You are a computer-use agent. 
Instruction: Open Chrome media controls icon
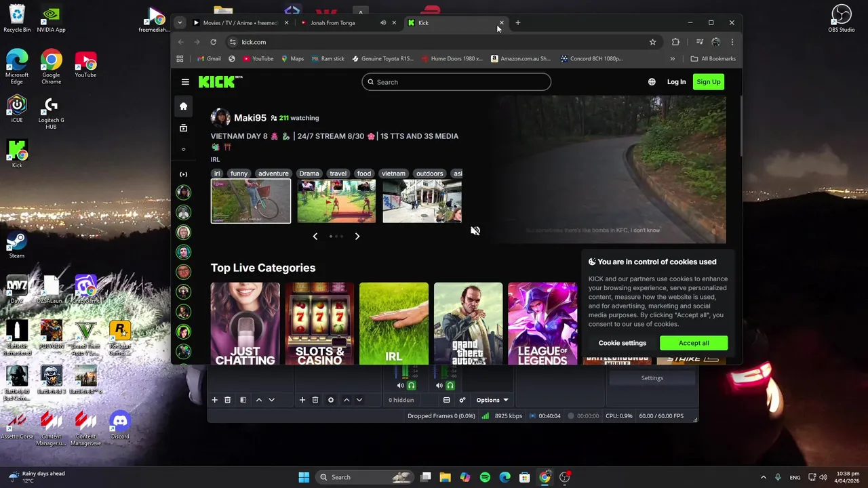(x=699, y=42)
